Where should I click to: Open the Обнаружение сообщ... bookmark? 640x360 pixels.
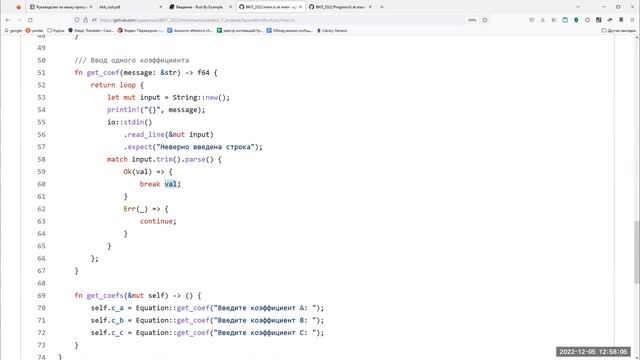(x=290, y=31)
